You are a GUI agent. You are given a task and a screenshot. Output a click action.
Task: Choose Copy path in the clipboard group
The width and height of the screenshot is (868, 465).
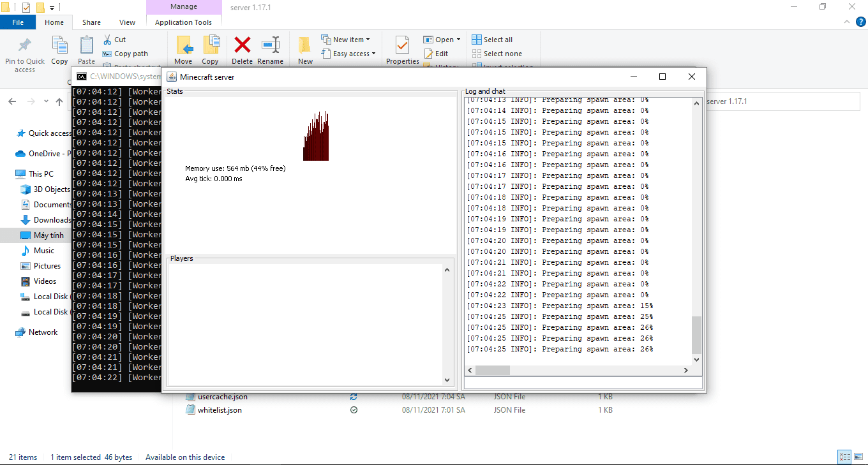(x=125, y=54)
